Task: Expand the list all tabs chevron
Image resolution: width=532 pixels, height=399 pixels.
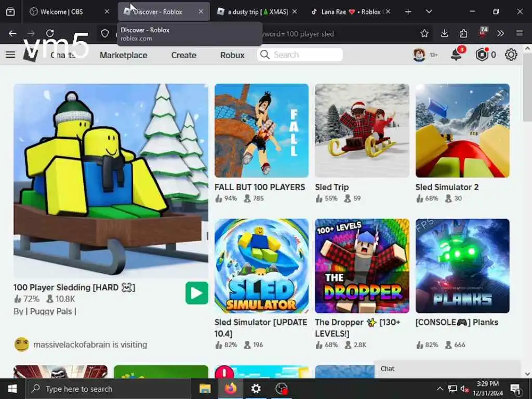Action: coord(429,12)
